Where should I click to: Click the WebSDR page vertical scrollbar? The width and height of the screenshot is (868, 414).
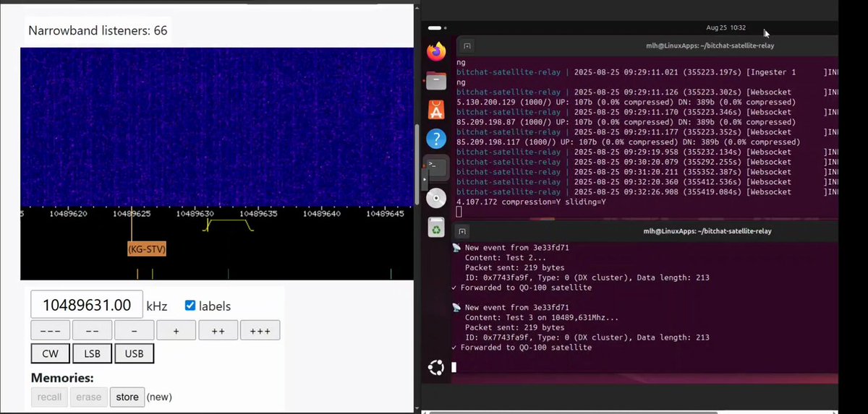[416, 165]
